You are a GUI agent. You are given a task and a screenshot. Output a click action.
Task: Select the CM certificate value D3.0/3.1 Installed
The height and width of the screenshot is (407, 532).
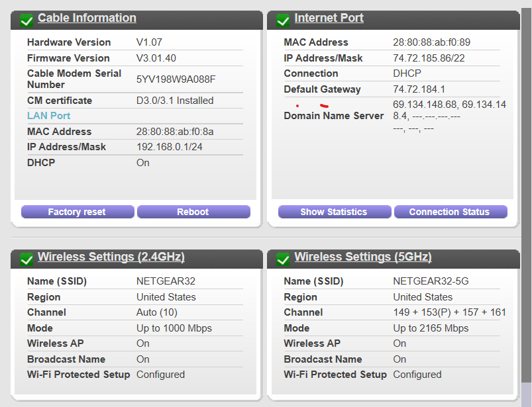coord(175,101)
